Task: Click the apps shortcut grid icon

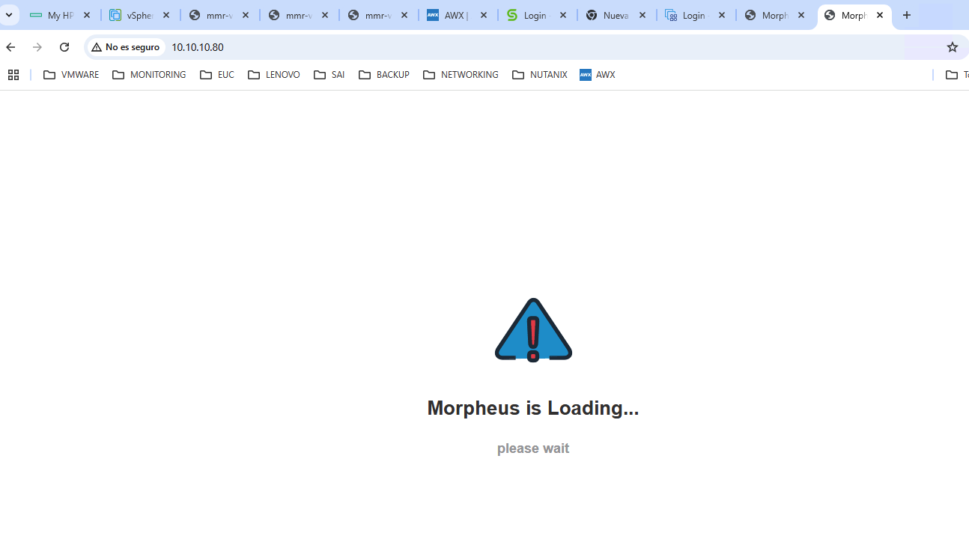Action: tap(13, 74)
